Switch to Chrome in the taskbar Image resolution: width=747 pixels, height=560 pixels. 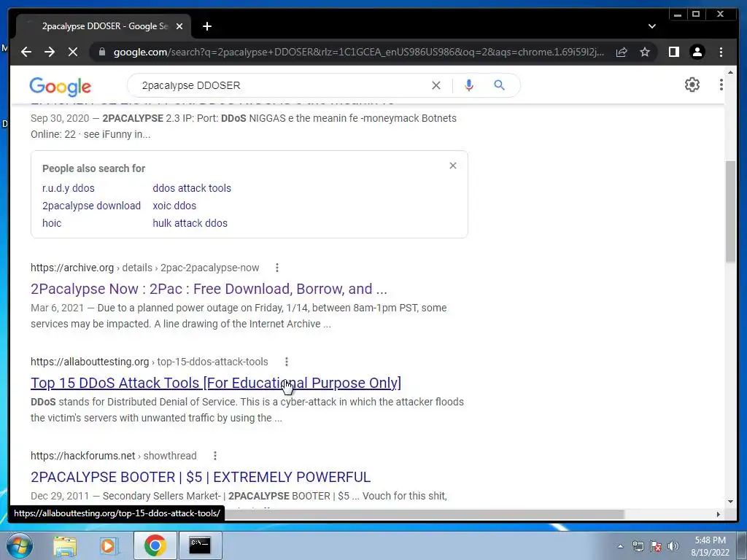pos(155,545)
